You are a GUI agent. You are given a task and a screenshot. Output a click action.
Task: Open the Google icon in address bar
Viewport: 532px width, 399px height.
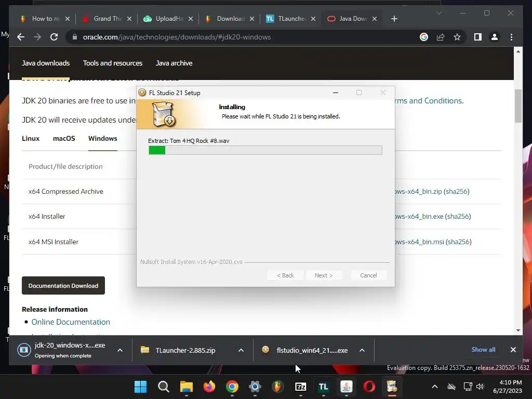click(x=424, y=37)
